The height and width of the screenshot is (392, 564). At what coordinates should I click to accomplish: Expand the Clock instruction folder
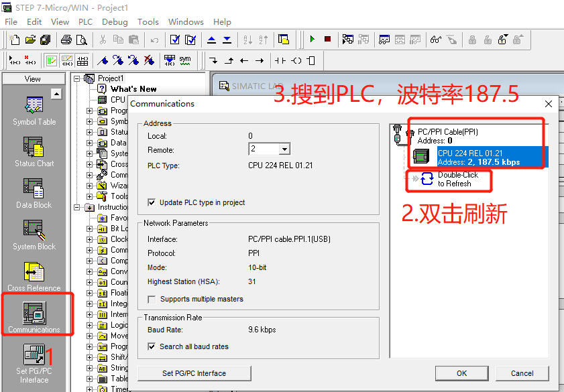tap(89, 240)
